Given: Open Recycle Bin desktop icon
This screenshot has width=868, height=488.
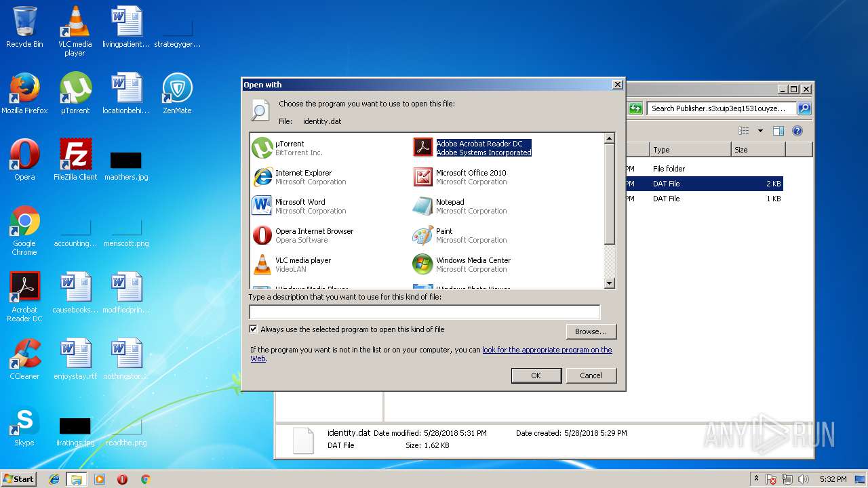Looking at the screenshot, I should coord(24,27).
